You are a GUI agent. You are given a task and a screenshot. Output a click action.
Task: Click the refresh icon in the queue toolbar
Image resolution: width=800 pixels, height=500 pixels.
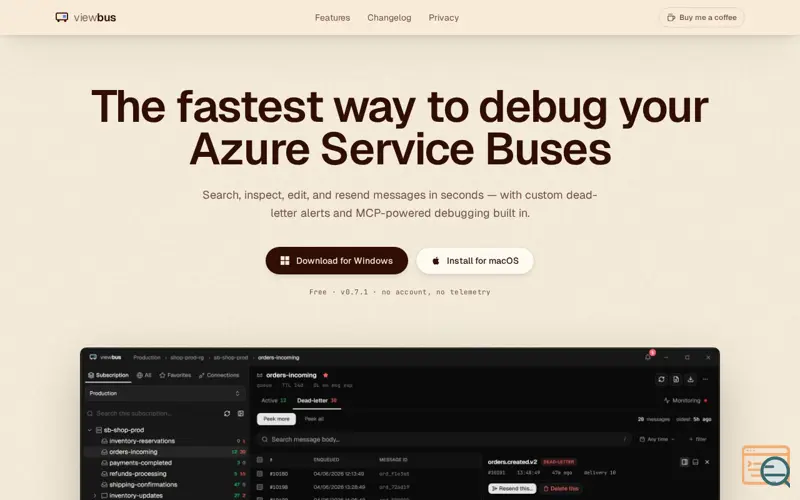(x=661, y=379)
